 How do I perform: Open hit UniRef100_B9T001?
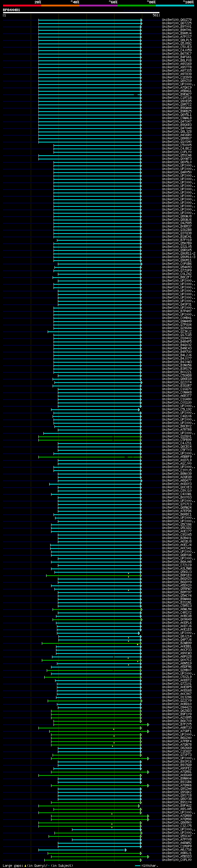coord(177,26)
